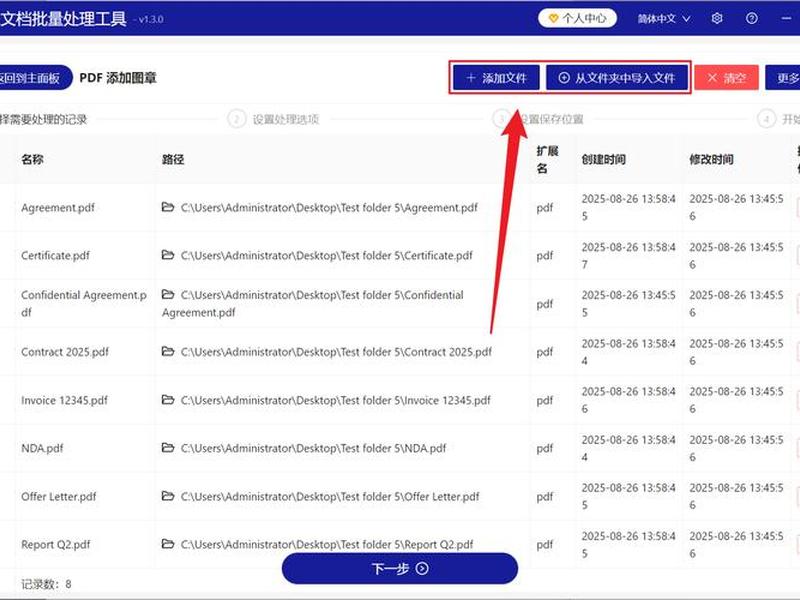Click 从文件夹中导入文件 import button
The width and height of the screenshot is (800, 600).
617,78
